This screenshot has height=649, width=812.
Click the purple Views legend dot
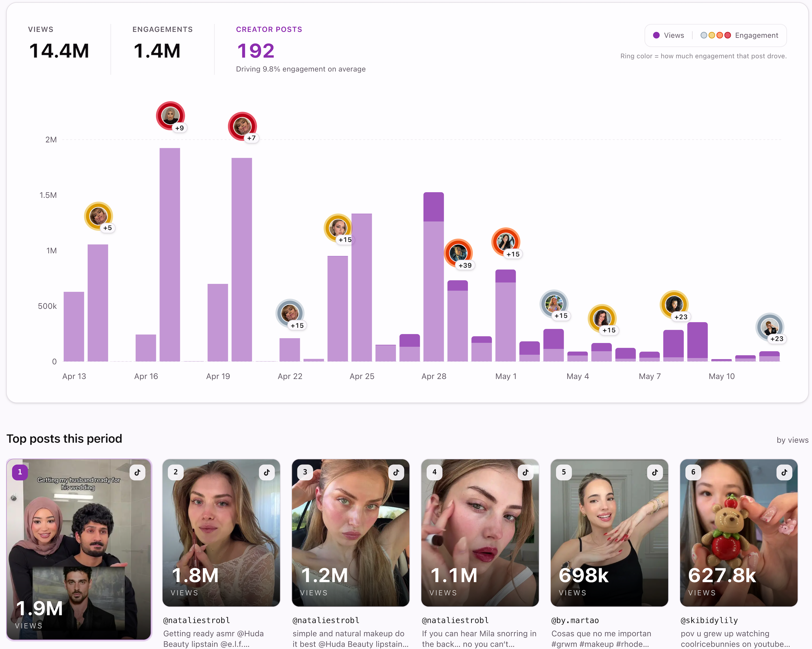coord(656,35)
